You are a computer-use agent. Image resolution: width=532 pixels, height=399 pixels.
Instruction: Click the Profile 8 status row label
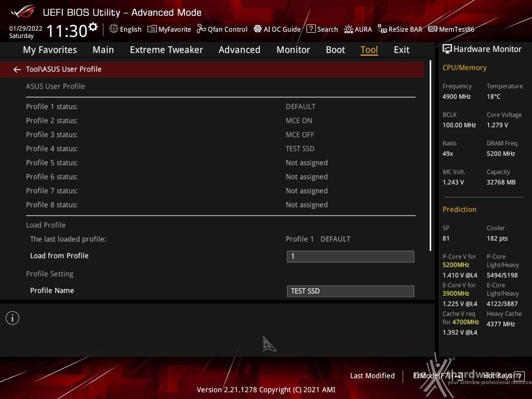point(51,205)
